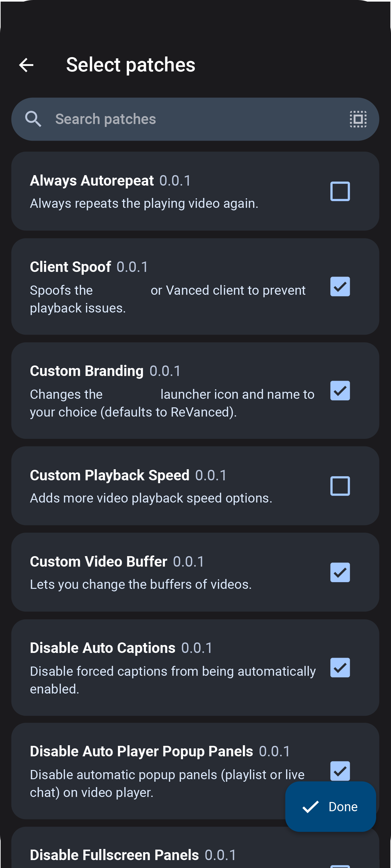This screenshot has width=391, height=868.
Task: Uncheck the Client Spoof patch
Action: point(340,287)
